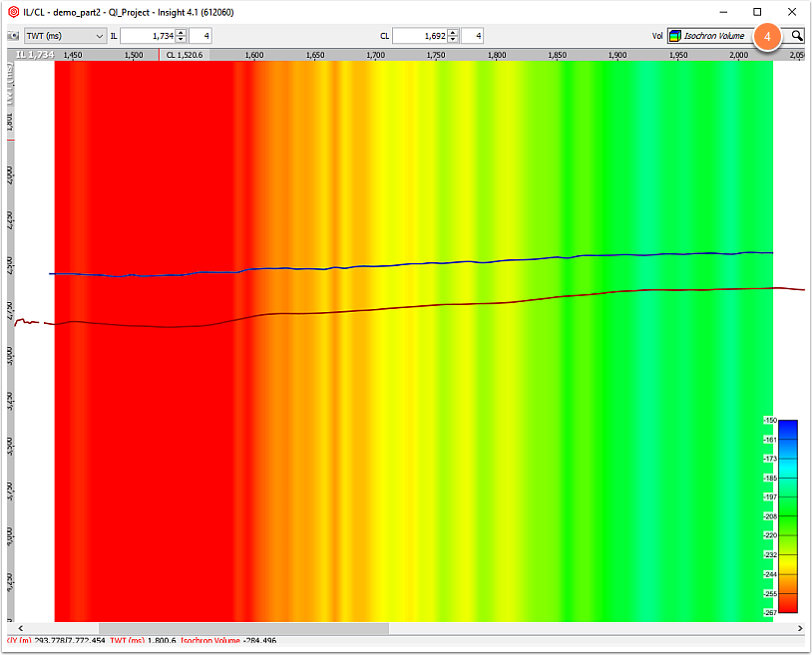Click the scroll right arrow
Screen dimensions: 812x655
[x=800, y=628]
